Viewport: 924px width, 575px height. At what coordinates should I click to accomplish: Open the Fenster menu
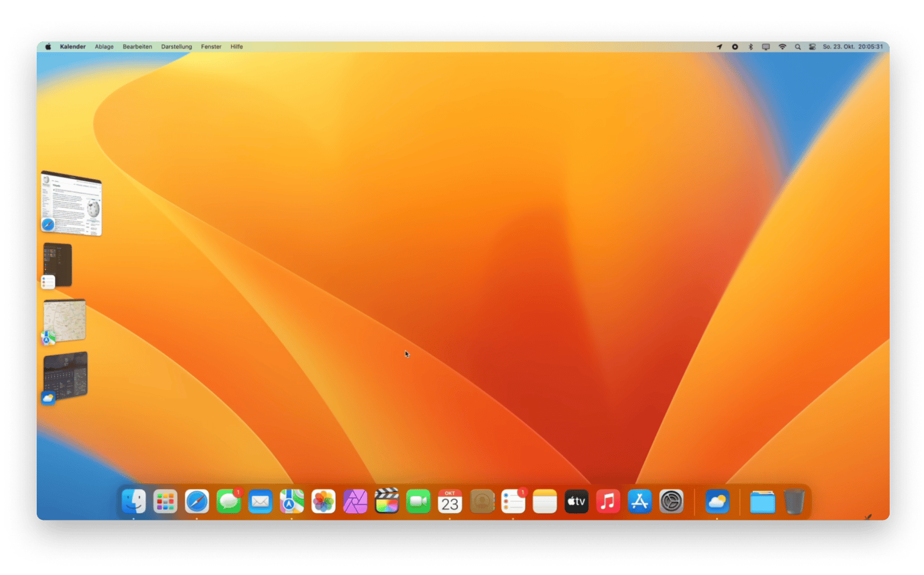pos(211,47)
